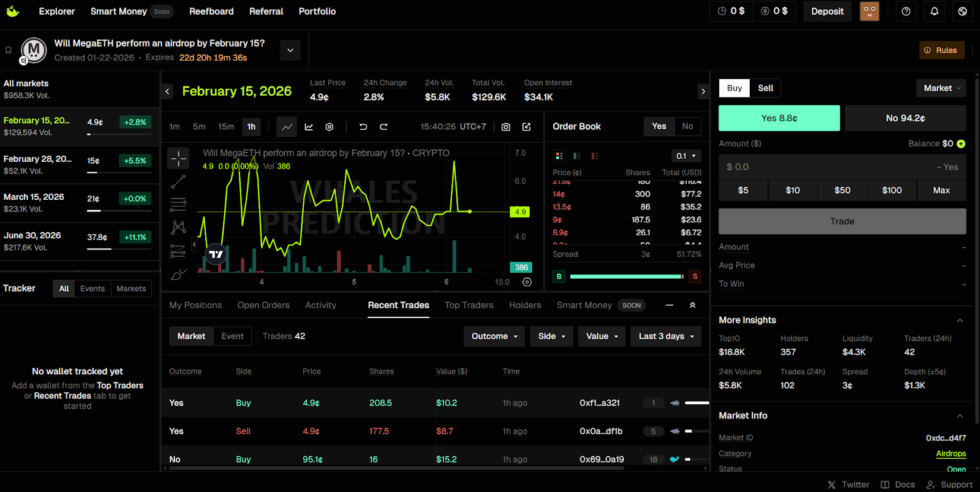Select the 15m chart timeframe
This screenshot has width=980, height=492.
point(226,127)
